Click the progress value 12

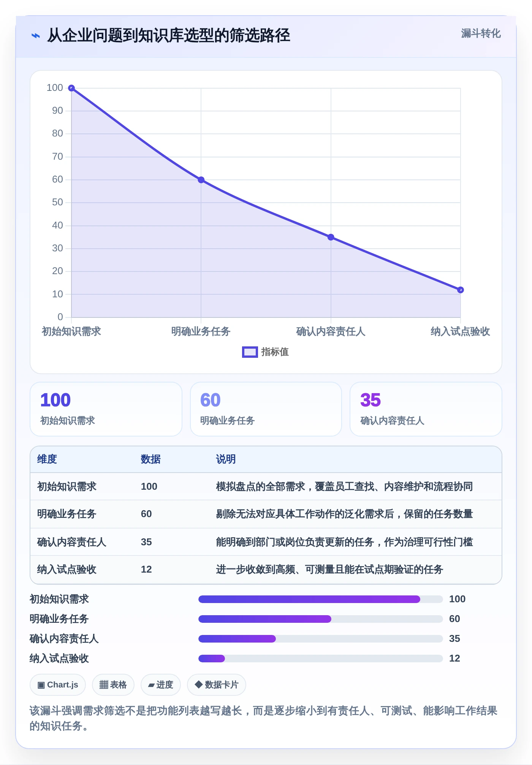pyautogui.click(x=454, y=659)
